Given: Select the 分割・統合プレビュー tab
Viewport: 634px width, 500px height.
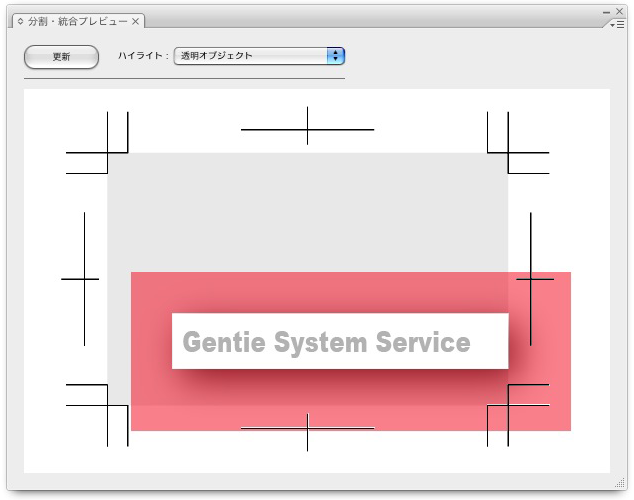Looking at the screenshot, I should 78,21.
